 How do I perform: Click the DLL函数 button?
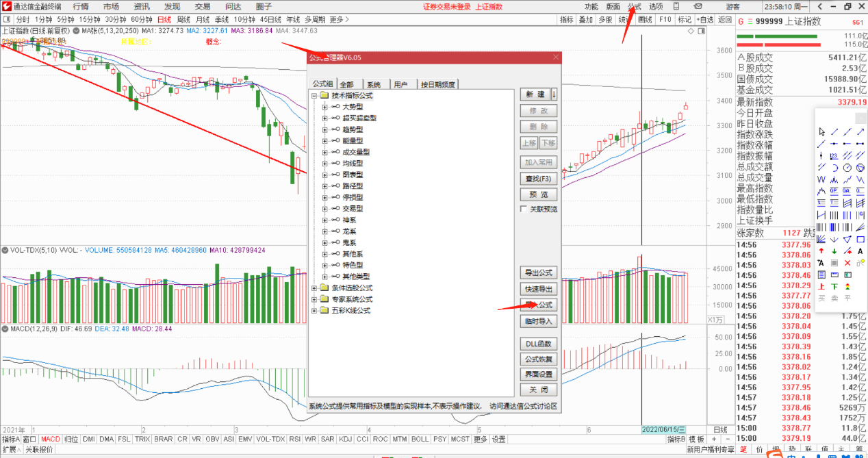(538, 344)
